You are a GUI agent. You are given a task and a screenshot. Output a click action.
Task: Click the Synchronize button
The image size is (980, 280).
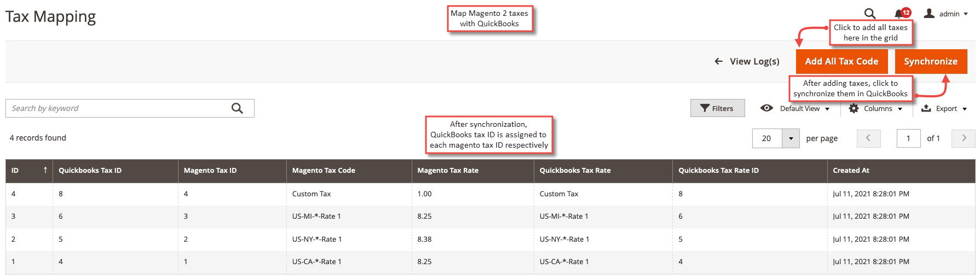coord(931,61)
